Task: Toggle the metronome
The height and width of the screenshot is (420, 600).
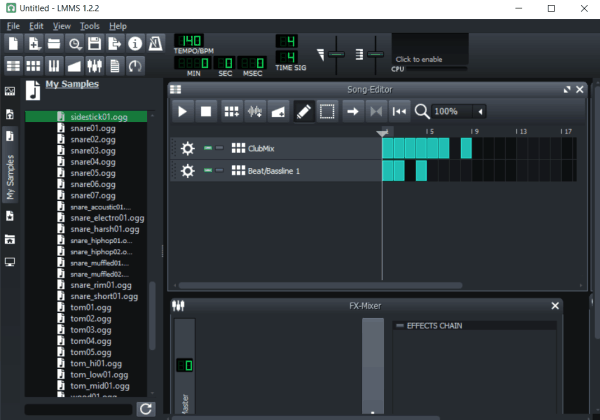Action: click(155, 44)
